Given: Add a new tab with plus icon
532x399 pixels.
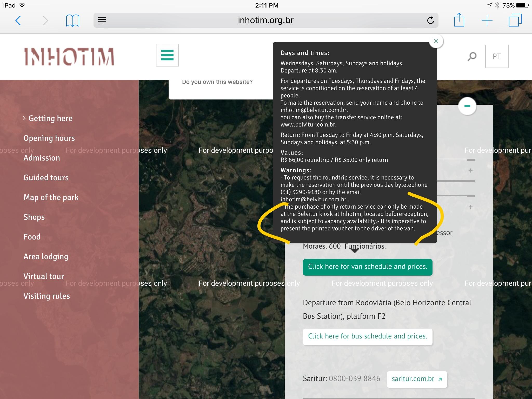Looking at the screenshot, I should 487,20.
